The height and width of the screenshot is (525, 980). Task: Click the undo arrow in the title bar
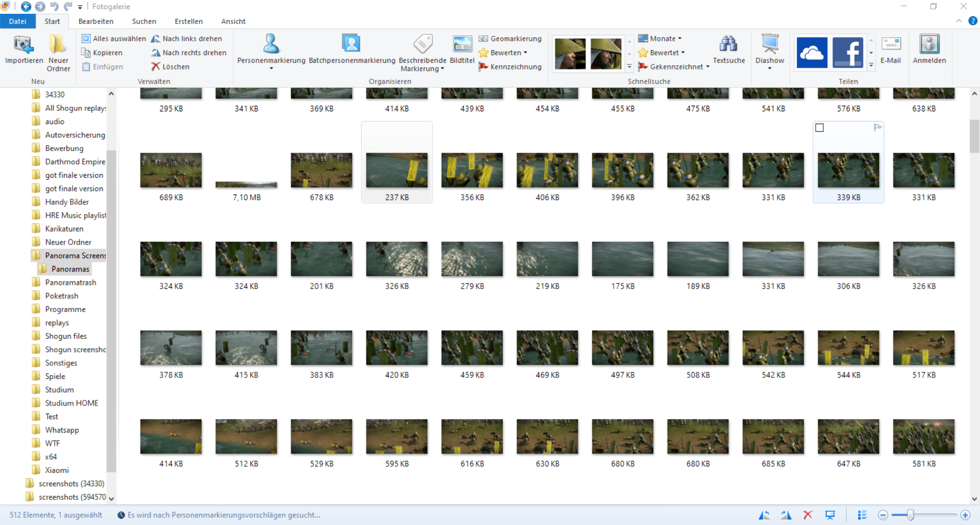coord(54,7)
